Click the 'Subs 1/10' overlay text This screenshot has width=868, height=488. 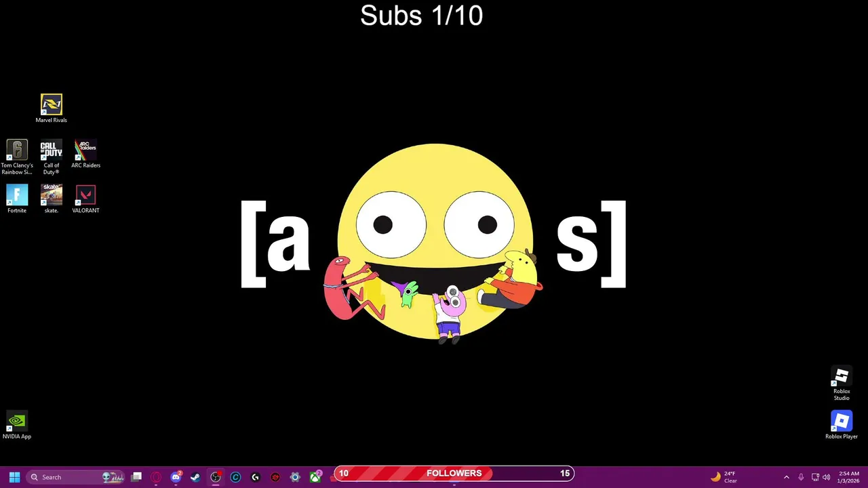421,16
